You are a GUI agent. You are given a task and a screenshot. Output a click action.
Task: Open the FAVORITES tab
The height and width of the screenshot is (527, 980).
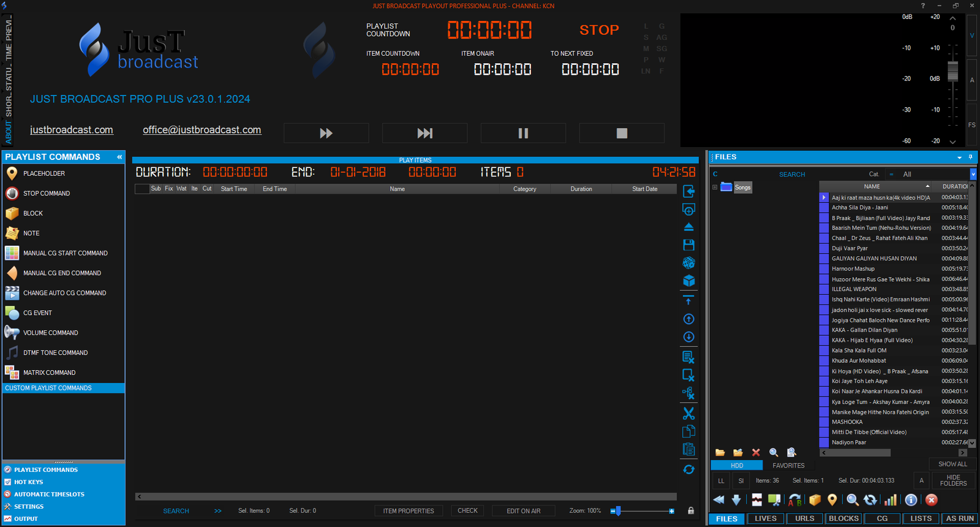coord(788,466)
